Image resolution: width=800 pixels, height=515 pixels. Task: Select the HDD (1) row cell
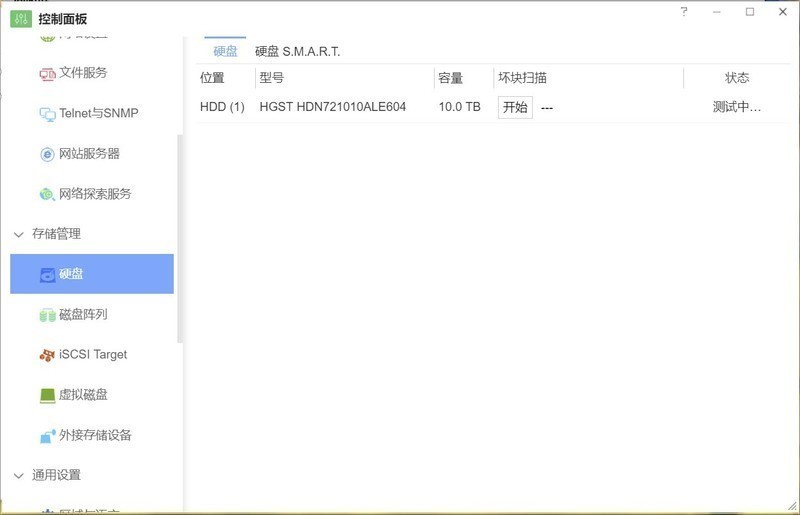click(222, 107)
